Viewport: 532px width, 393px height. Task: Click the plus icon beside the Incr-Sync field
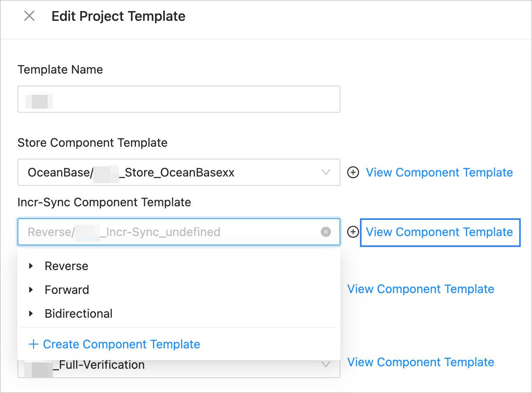pos(353,232)
